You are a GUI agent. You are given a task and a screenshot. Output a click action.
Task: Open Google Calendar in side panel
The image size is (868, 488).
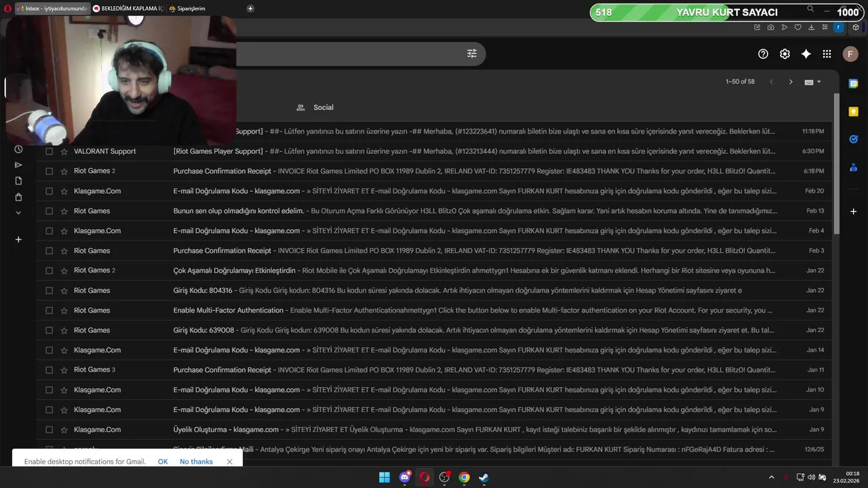coord(854,83)
